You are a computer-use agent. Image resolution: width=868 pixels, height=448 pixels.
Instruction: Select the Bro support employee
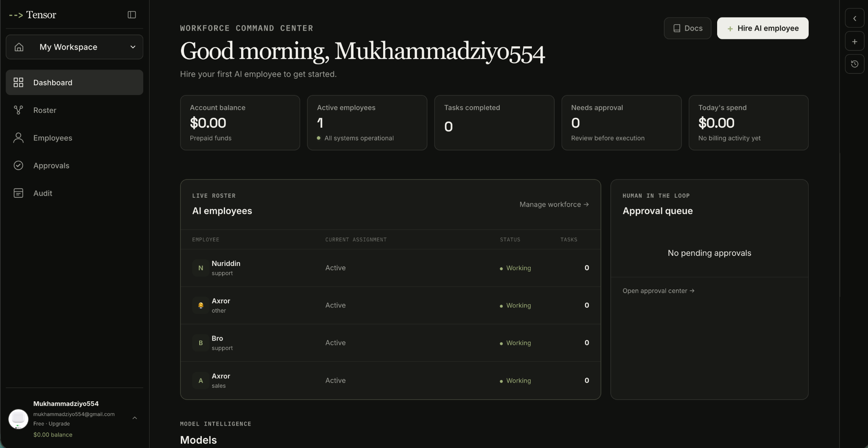(390, 343)
